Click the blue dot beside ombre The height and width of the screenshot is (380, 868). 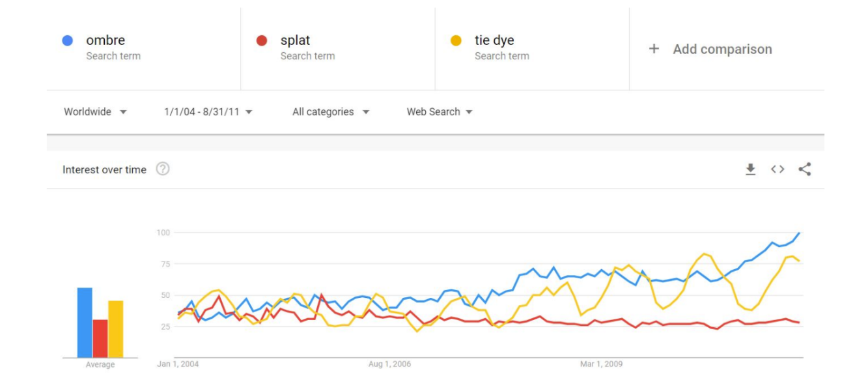[x=67, y=40]
